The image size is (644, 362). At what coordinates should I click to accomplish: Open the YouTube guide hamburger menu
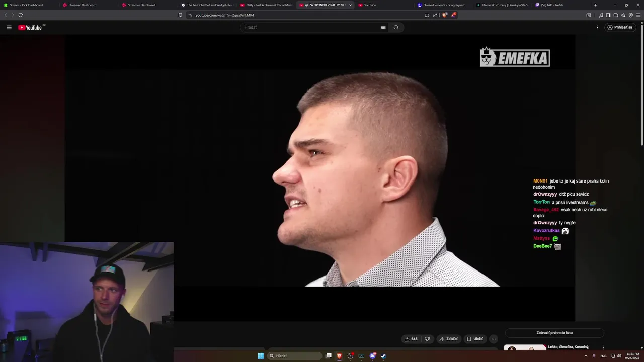click(x=9, y=27)
